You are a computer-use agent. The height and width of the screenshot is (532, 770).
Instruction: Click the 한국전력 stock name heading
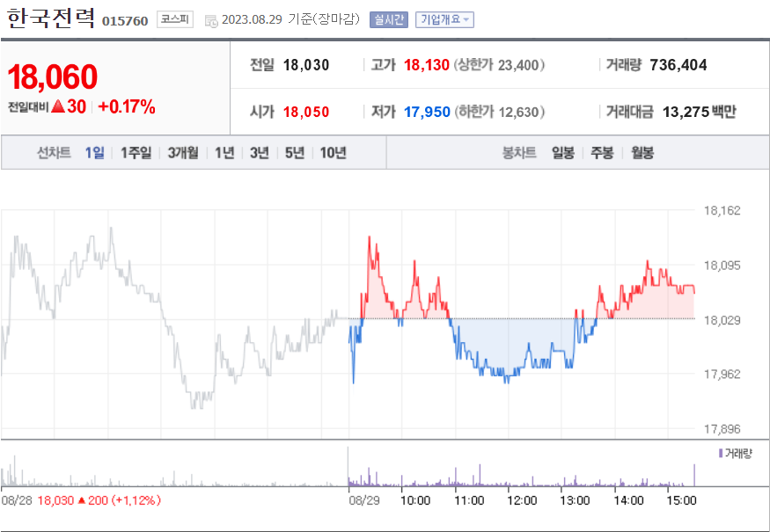(50, 18)
